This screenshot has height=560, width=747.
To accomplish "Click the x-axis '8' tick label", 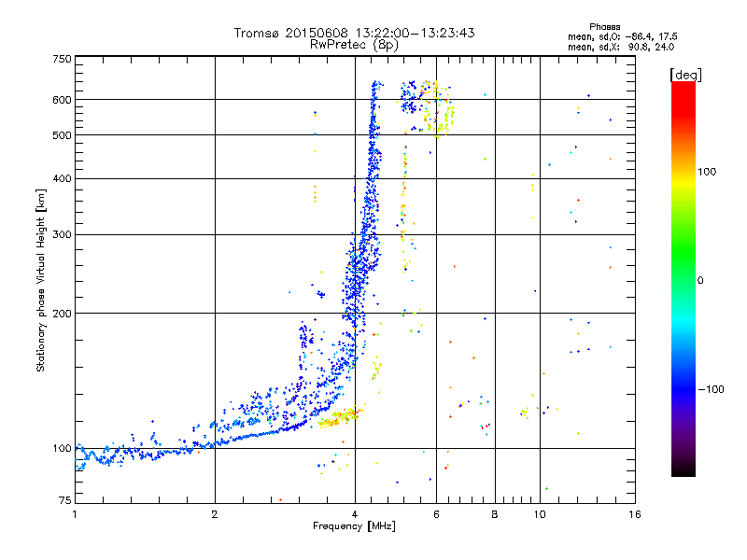I will (495, 514).
